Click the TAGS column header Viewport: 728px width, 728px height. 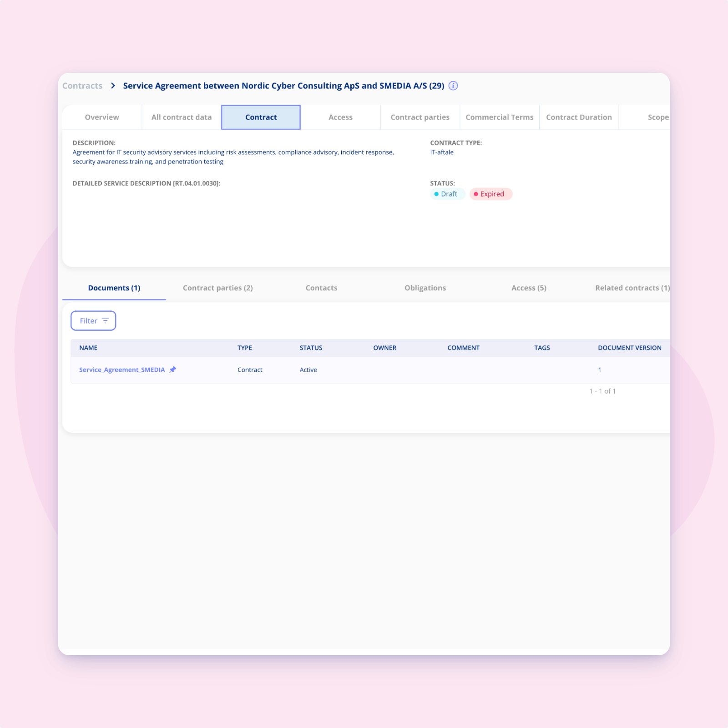542,348
